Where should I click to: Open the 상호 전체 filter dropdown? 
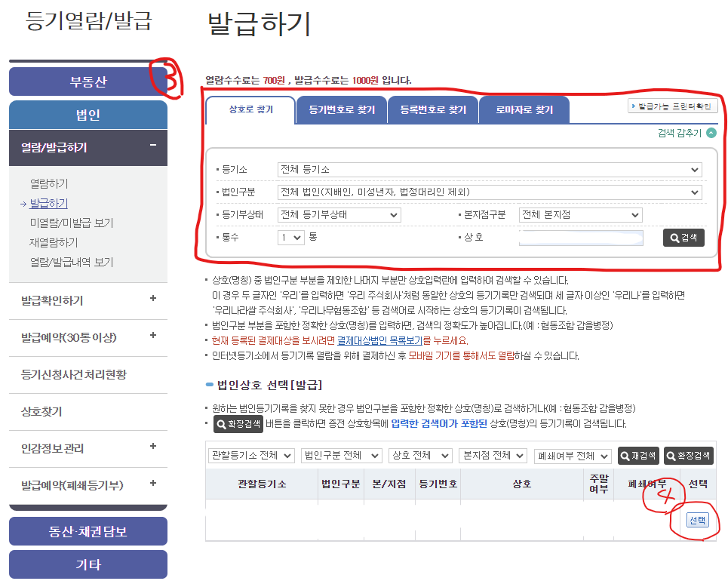click(420, 456)
